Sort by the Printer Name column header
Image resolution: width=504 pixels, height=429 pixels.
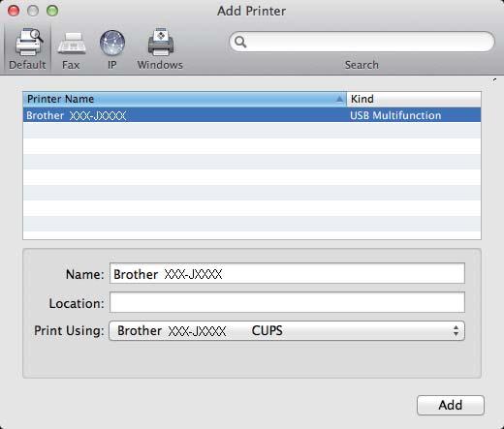point(184,99)
